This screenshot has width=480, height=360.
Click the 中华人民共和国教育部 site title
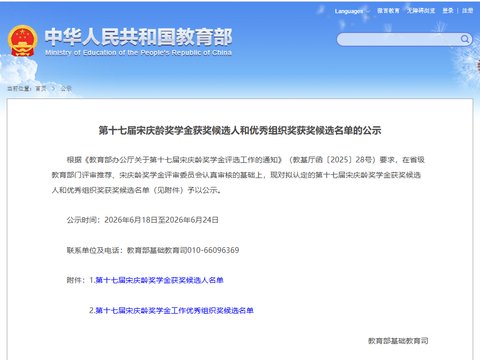(x=138, y=37)
